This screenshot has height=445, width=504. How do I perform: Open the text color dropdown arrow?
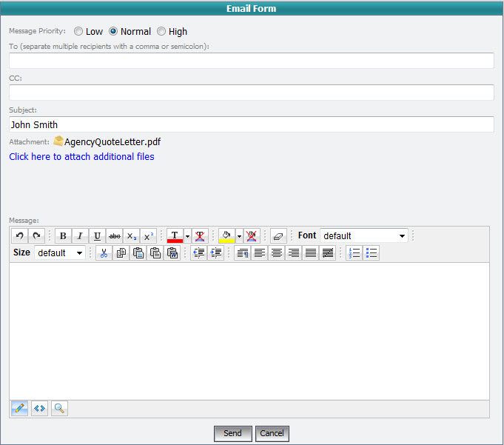(187, 236)
